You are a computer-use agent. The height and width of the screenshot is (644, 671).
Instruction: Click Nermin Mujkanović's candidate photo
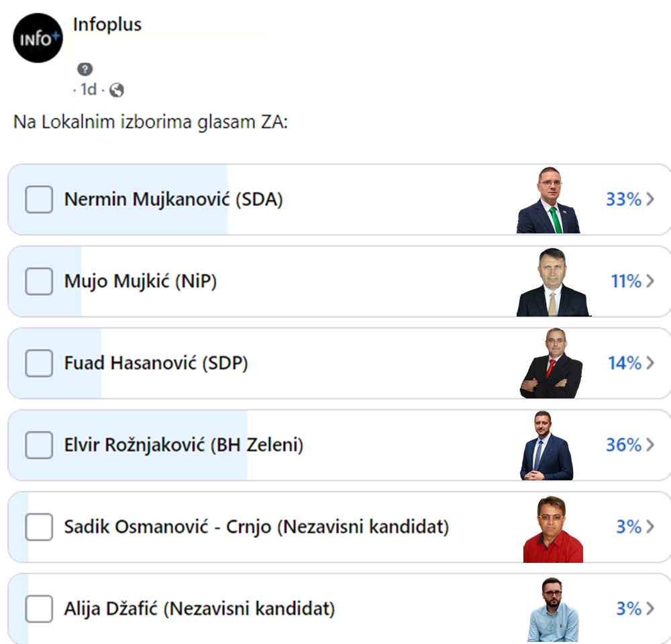pos(548,200)
